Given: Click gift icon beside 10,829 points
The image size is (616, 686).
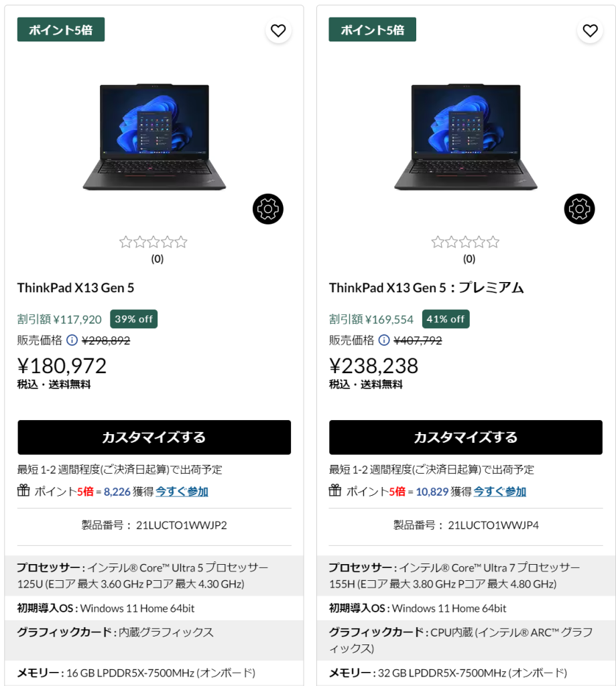Looking at the screenshot, I should pyautogui.click(x=335, y=490).
